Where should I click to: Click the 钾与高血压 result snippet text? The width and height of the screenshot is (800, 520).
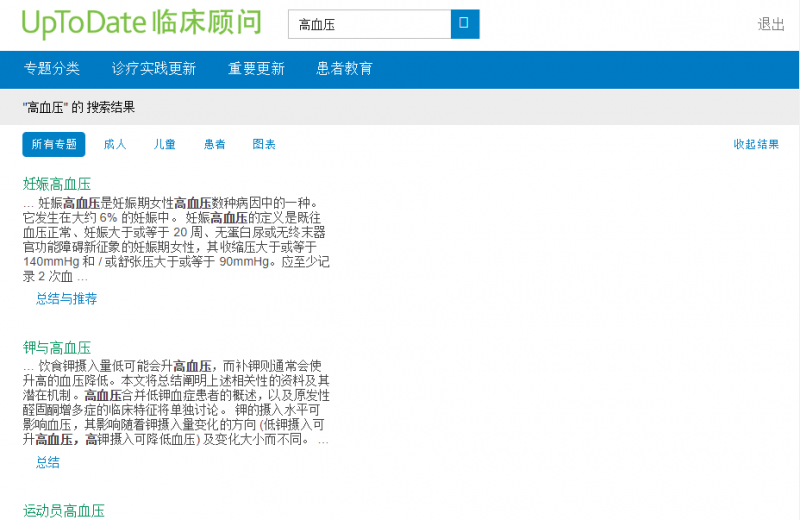[x=176, y=403]
